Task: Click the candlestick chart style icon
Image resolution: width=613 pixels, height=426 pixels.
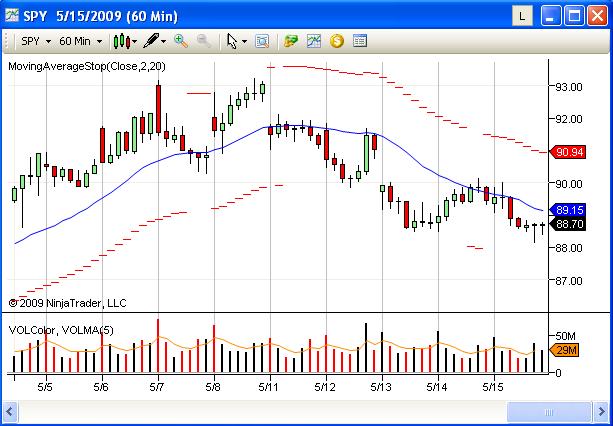Action: pos(122,41)
